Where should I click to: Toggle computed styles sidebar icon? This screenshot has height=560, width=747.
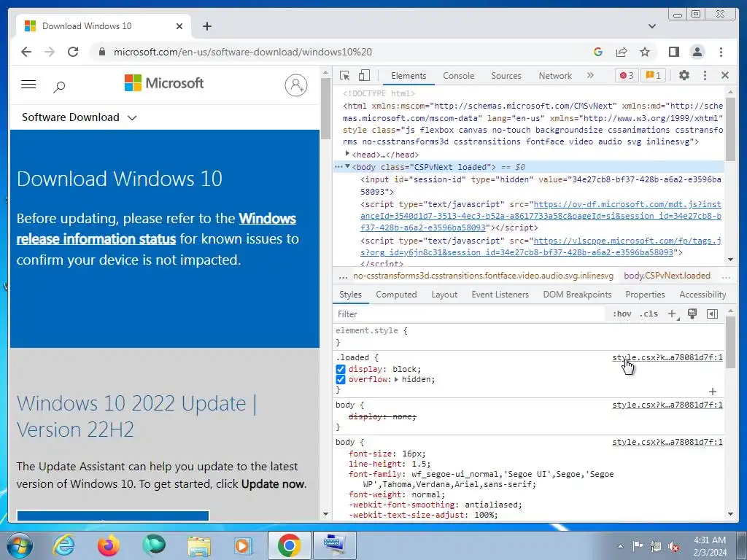712,314
